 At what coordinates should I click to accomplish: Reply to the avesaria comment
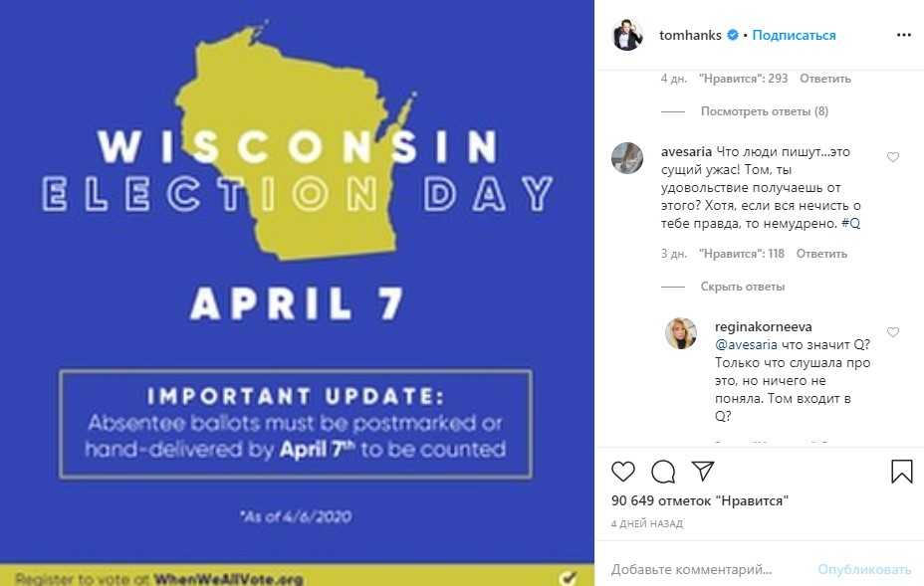tap(821, 254)
